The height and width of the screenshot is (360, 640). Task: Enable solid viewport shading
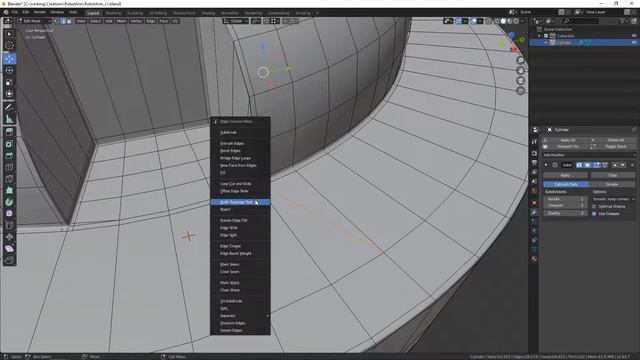pos(503,21)
